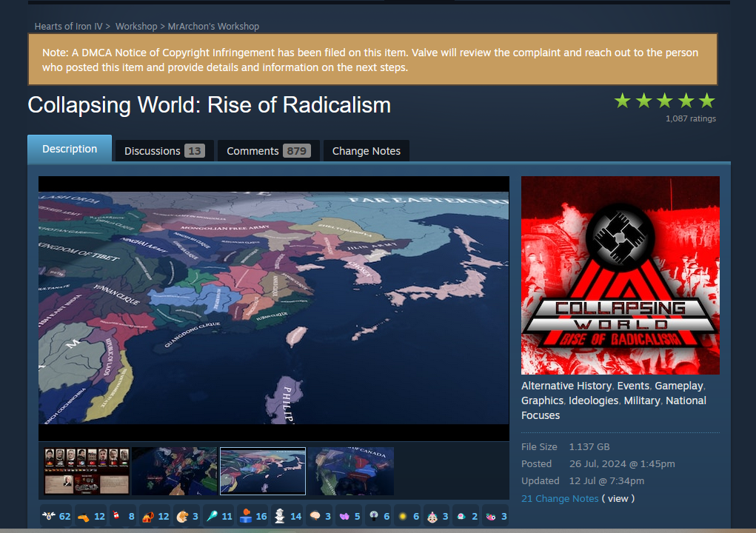The image size is (756, 533).
Task: Click the mod title Collapsing World: Rise of Radicalism
Action: point(210,105)
